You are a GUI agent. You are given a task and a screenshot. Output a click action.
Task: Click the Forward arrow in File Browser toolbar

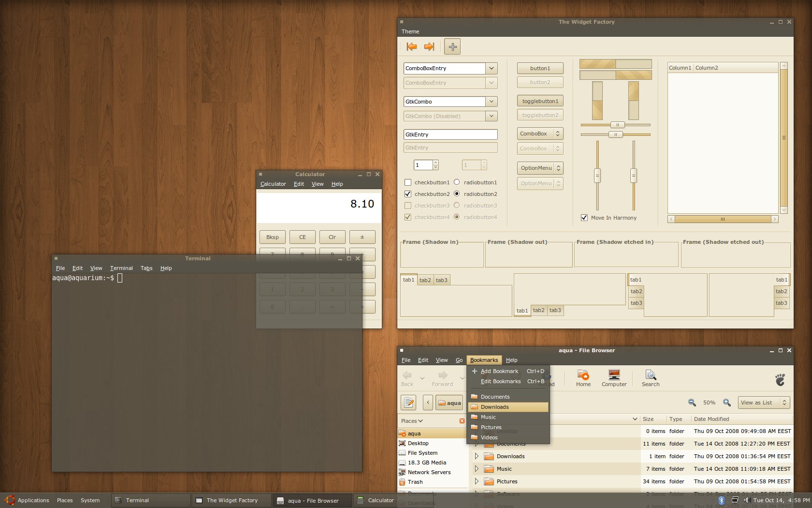(443, 378)
